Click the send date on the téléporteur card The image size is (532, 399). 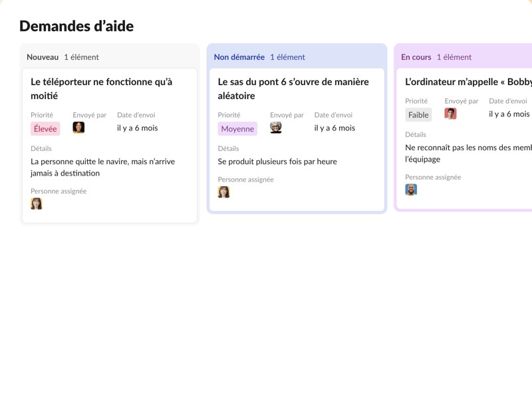(138, 128)
